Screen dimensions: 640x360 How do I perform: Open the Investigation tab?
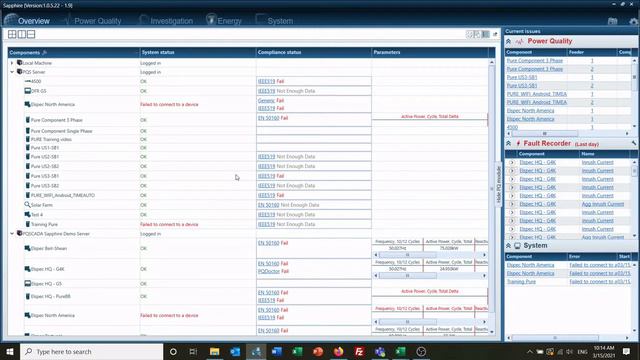point(166,20)
